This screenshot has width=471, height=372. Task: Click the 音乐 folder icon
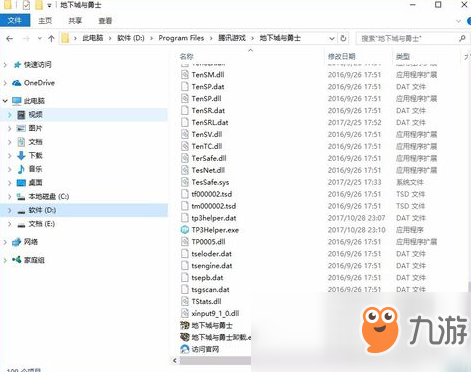pos(21,169)
